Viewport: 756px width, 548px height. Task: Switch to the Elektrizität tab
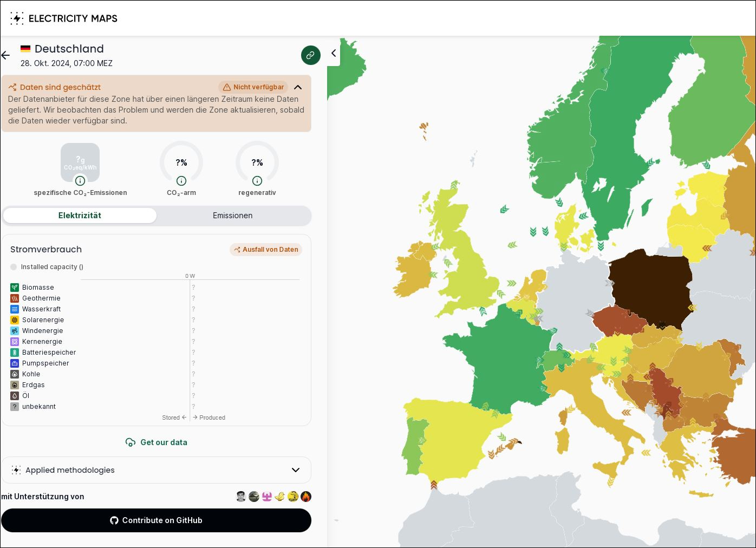[80, 216]
